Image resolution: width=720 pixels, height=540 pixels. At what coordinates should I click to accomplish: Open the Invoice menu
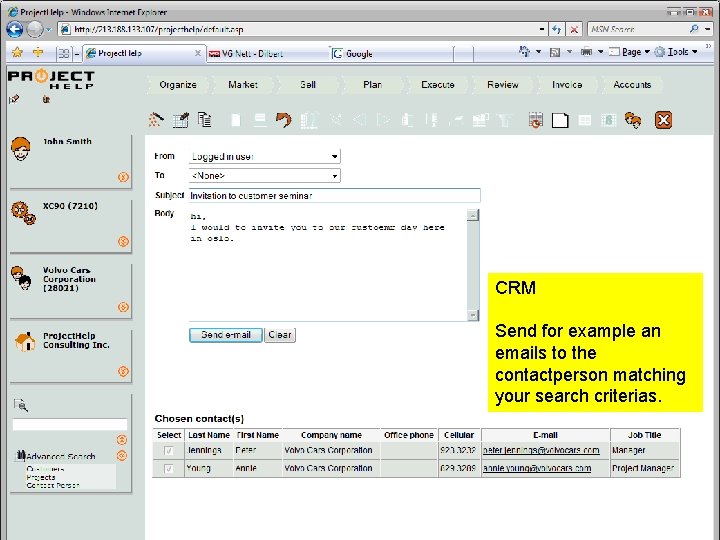click(567, 85)
